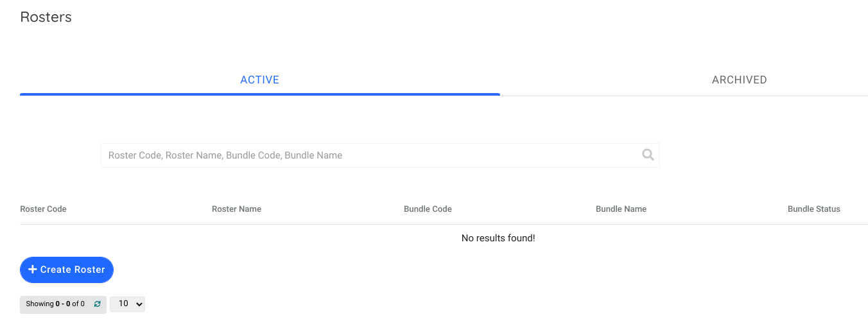This screenshot has width=868, height=319.
Task: Sort by Roster Code column header
Action: click(43, 209)
